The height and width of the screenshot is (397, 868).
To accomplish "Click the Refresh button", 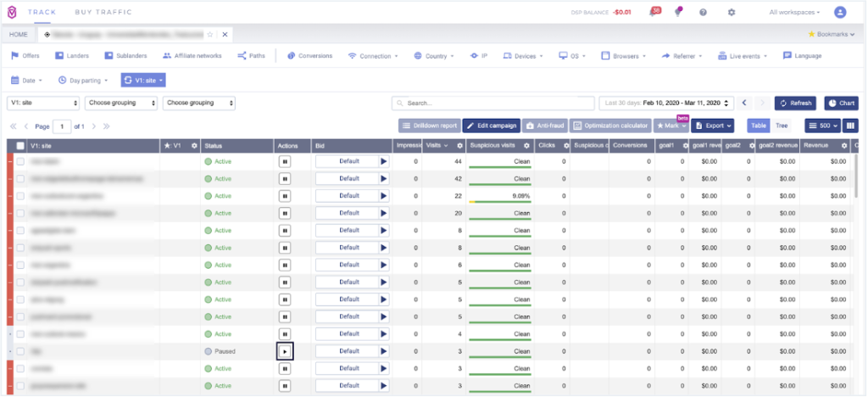I will click(795, 103).
